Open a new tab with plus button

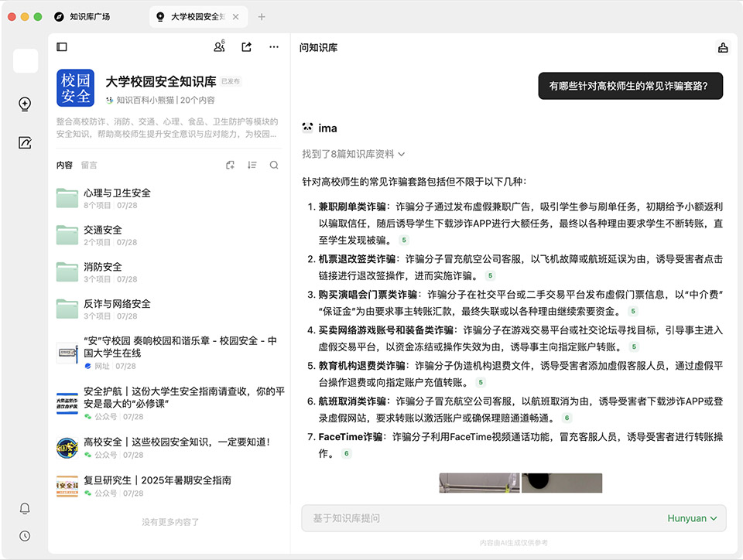262,16
